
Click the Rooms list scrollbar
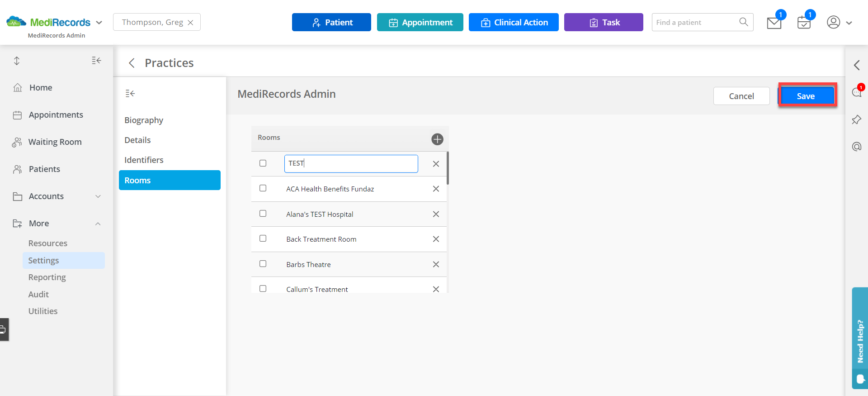[x=448, y=168]
